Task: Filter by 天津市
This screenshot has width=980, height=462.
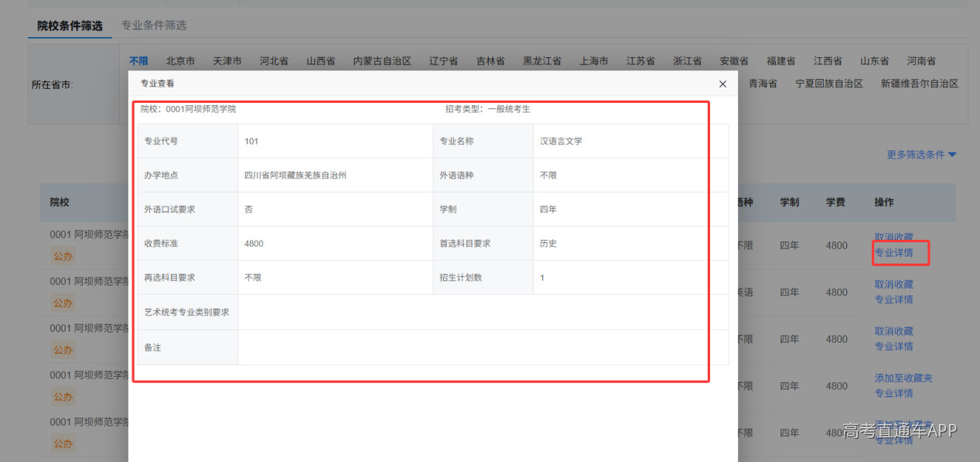Action: pyautogui.click(x=227, y=60)
